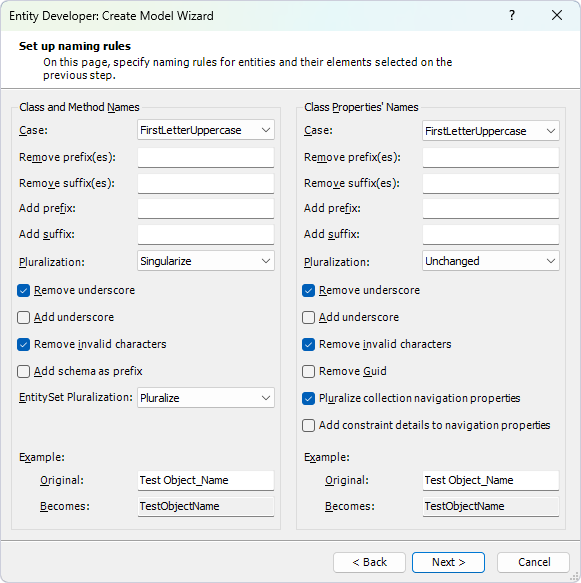
Task: Focus class Remove prefix(es) field
Action: [x=206, y=158]
